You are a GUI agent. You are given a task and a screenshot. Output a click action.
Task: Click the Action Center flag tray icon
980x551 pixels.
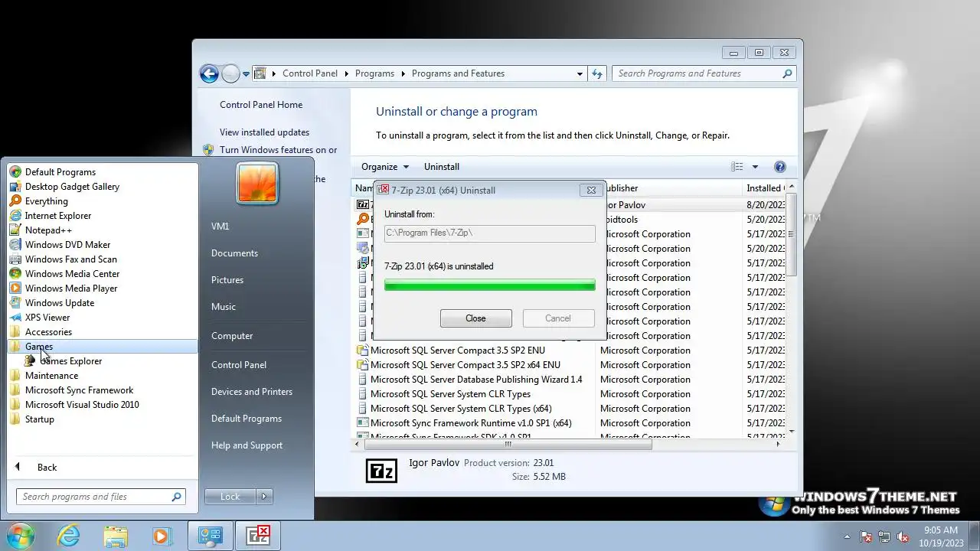[867, 536]
